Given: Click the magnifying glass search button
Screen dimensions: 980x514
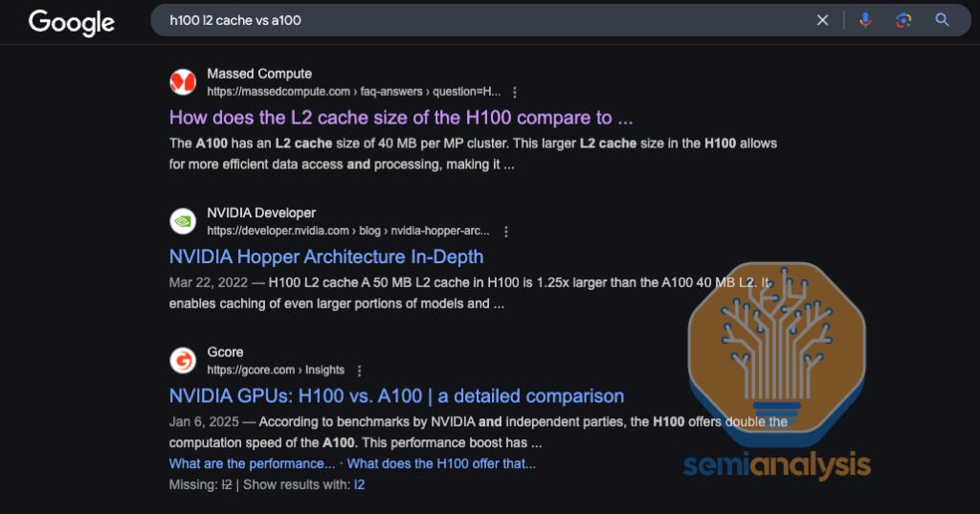Looking at the screenshot, I should click(942, 20).
